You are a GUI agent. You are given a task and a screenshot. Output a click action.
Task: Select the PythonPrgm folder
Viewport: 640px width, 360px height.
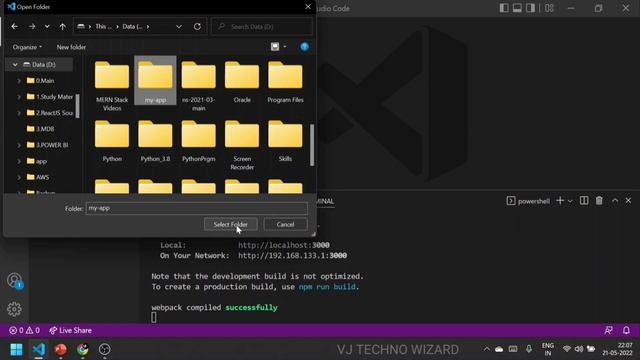click(198, 141)
